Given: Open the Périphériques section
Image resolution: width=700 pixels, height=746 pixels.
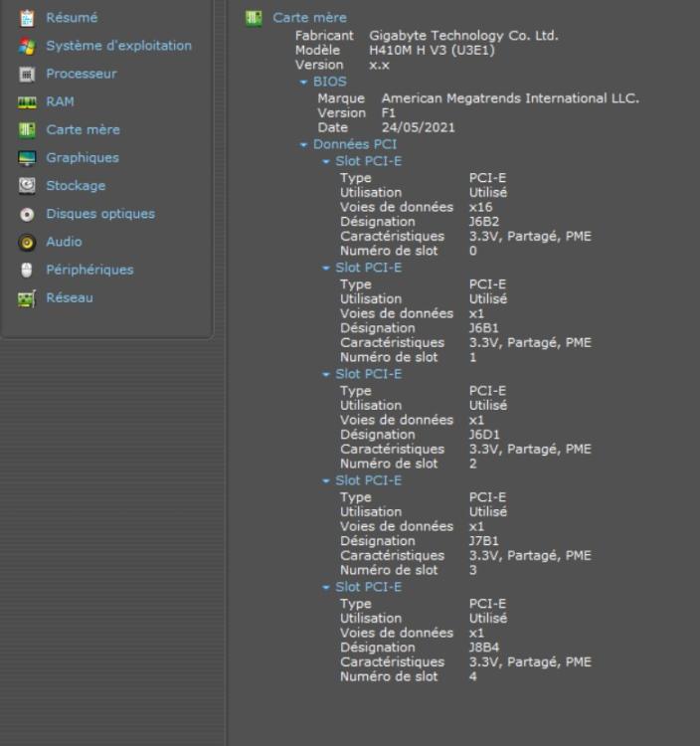Looking at the screenshot, I should 88,270.
